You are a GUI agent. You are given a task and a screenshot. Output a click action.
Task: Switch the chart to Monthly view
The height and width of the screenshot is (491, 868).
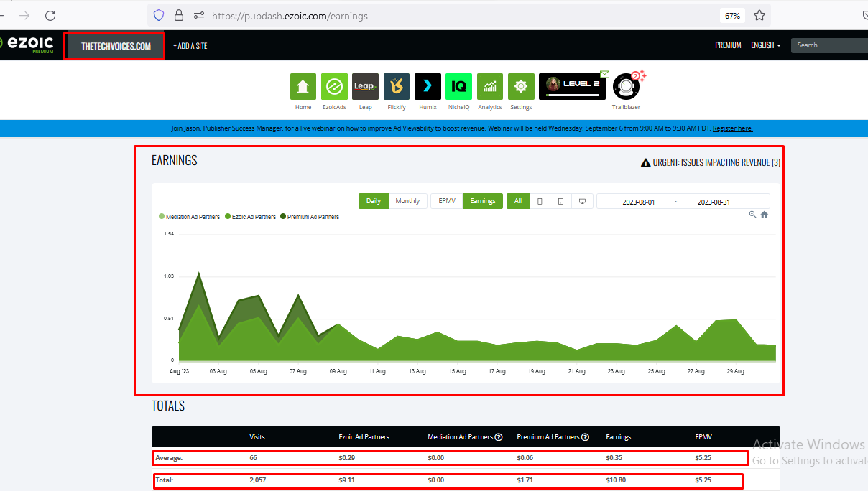pyautogui.click(x=407, y=201)
